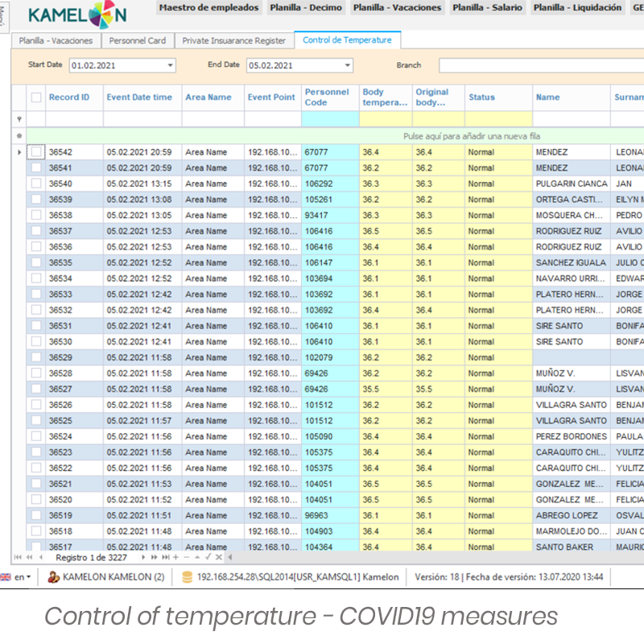Sort by Personnel Code column header
The height and width of the screenshot is (644, 644).
coord(330,97)
